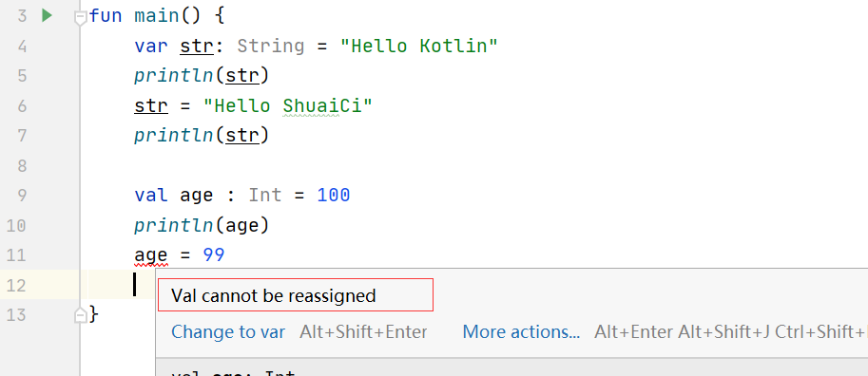The width and height of the screenshot is (868, 376).
Task: Click the "Hello Kotlin" string literal
Action: point(419,46)
